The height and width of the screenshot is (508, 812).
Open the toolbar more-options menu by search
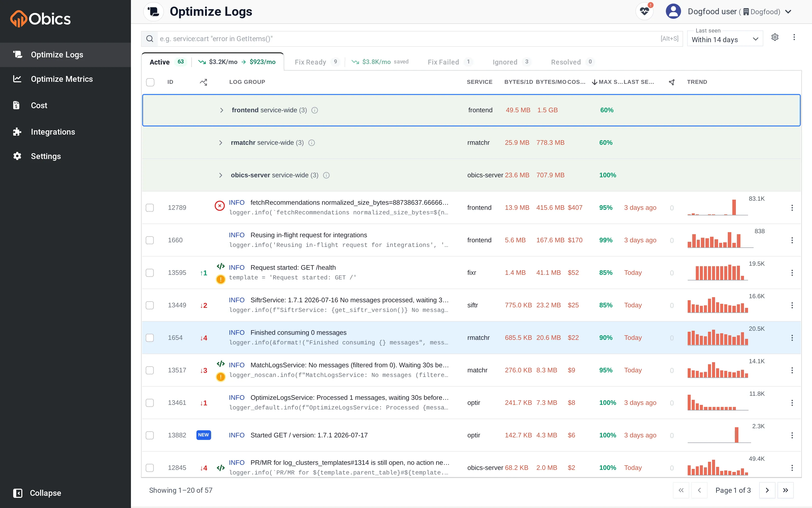794,37
